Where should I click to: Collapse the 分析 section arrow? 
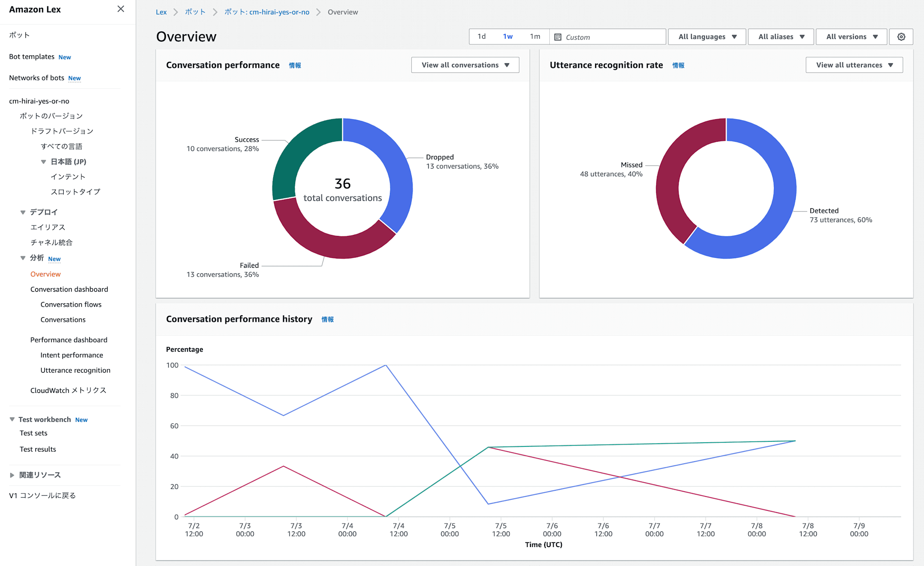pos(23,258)
